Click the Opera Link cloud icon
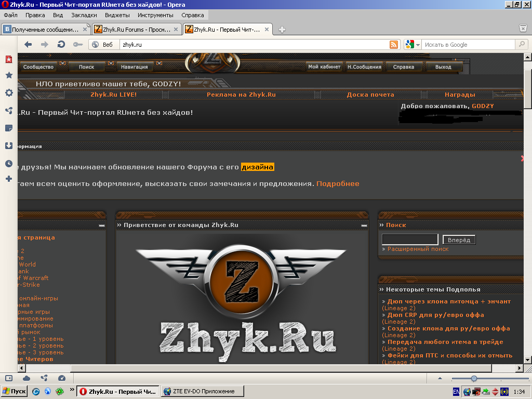This screenshot has width=532, height=399. 26,378
